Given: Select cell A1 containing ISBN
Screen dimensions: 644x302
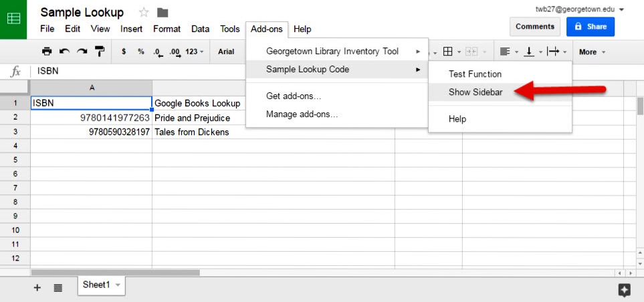Looking at the screenshot, I should coord(91,103).
